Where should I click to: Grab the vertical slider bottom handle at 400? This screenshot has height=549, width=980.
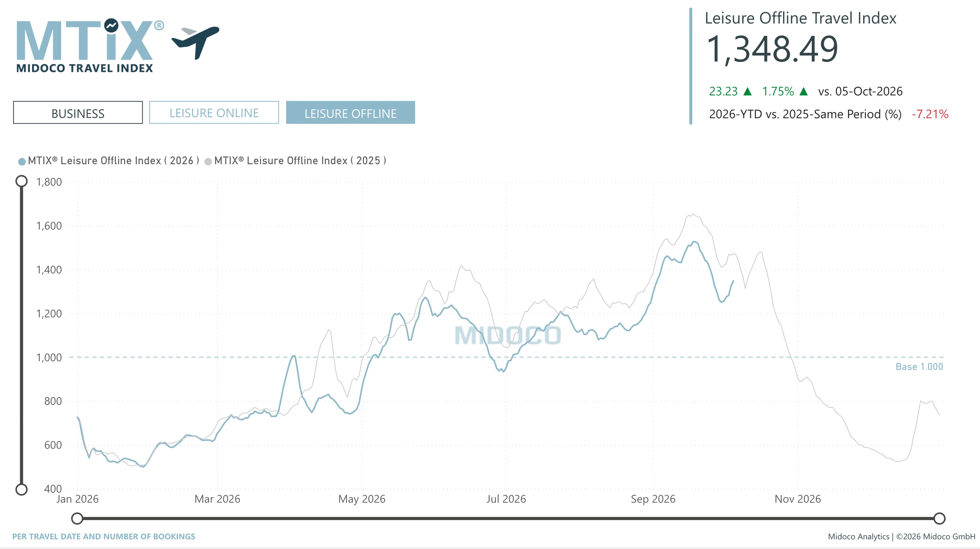click(21, 489)
